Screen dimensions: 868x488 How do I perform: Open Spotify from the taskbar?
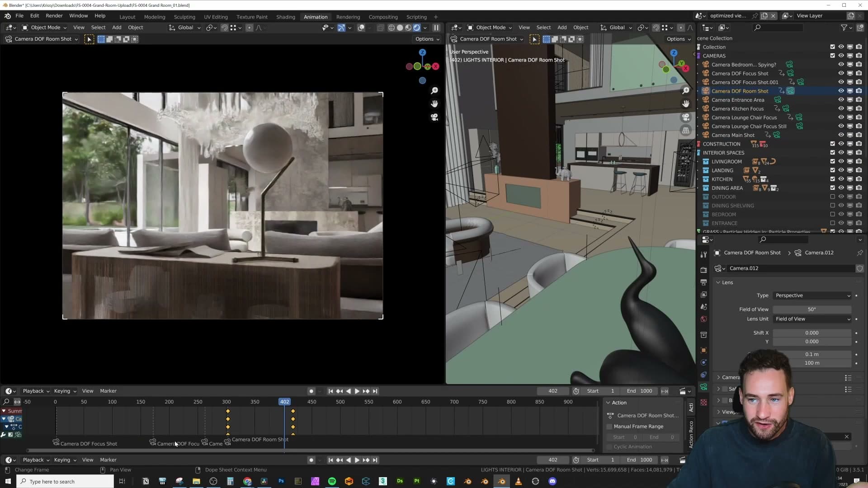[x=332, y=481]
